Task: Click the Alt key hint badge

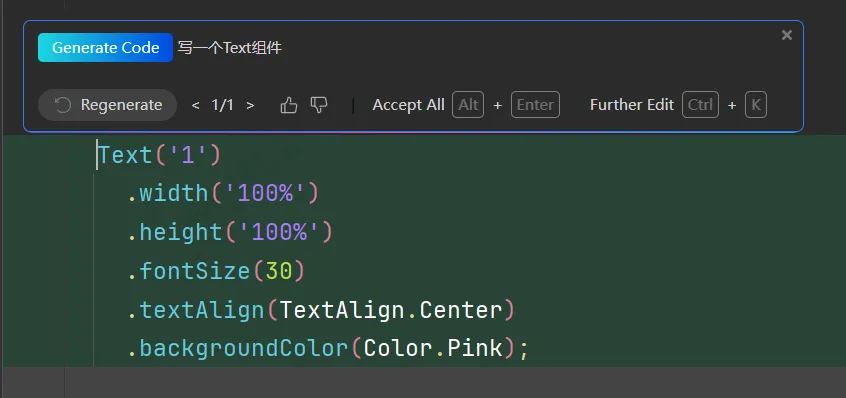Action: click(468, 105)
